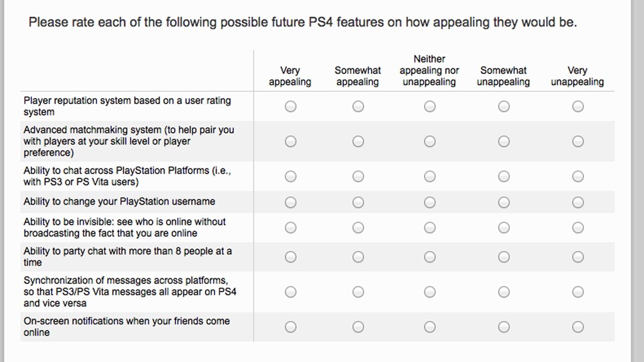Rate party chat over 8 people Somewhat appealing
Image resolution: width=644 pixels, height=362 pixels.
[358, 257]
